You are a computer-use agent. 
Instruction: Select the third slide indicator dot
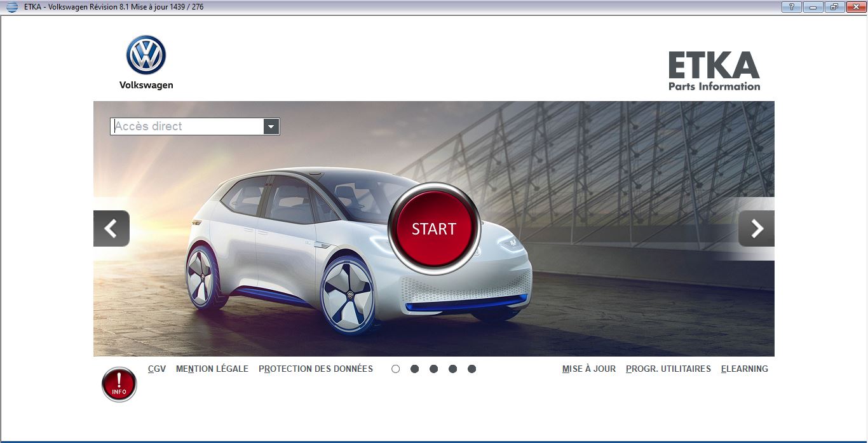[x=434, y=369]
